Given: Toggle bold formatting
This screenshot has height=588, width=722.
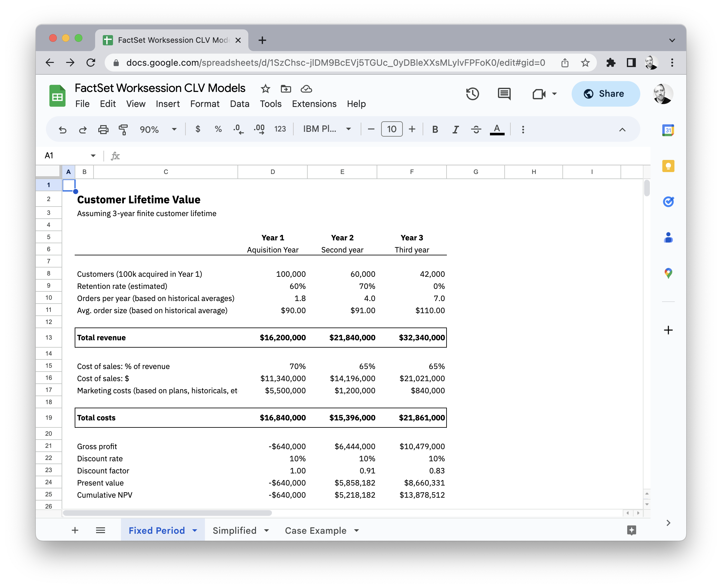Looking at the screenshot, I should (x=435, y=129).
